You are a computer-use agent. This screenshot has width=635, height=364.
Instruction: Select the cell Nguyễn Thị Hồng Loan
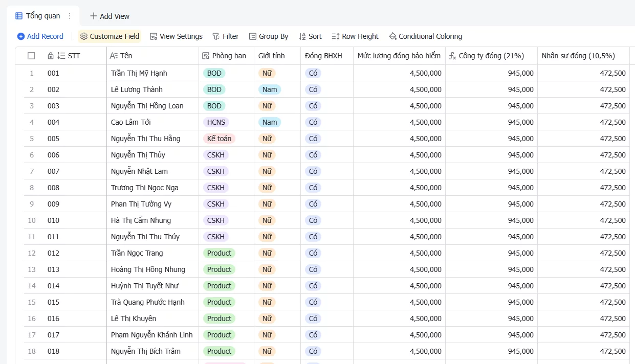point(152,106)
